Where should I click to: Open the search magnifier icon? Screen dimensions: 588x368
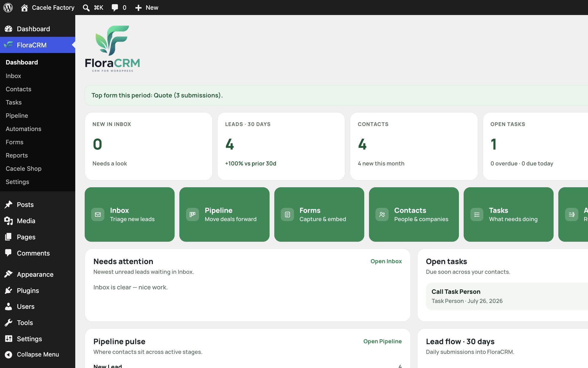coord(86,8)
